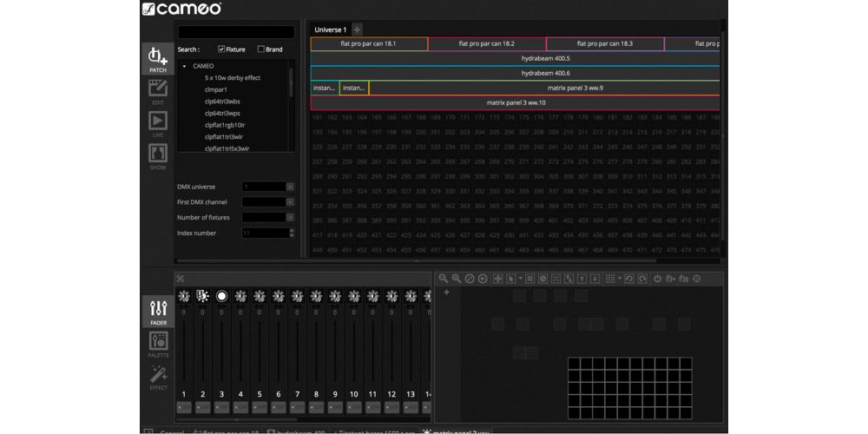
Task: Select 'clpflat1rgb10ir' in fixture list
Action: [x=225, y=125]
